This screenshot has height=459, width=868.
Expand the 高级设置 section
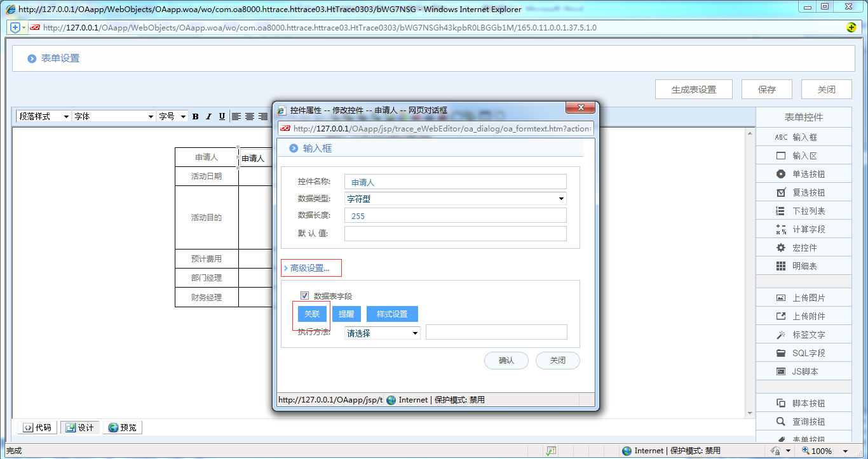310,268
